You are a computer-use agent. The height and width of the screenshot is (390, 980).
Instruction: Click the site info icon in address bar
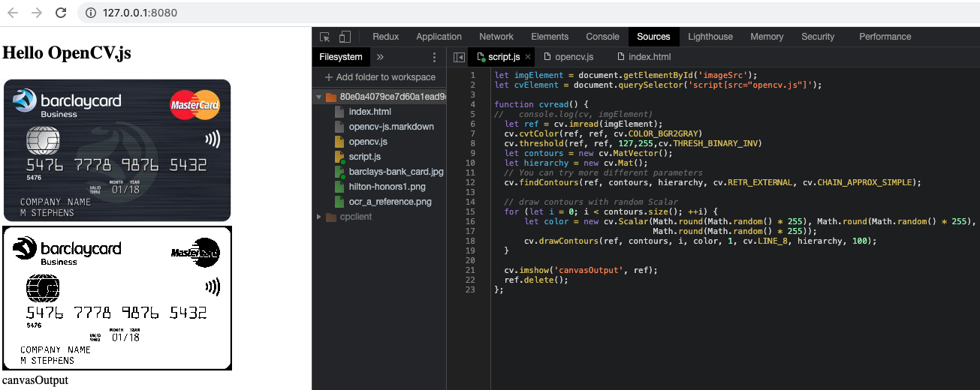[91, 13]
